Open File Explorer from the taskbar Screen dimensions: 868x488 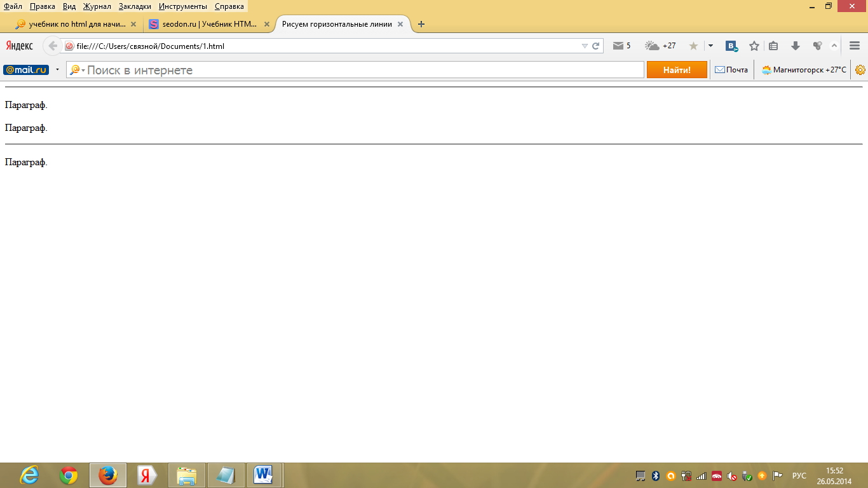[187, 475]
